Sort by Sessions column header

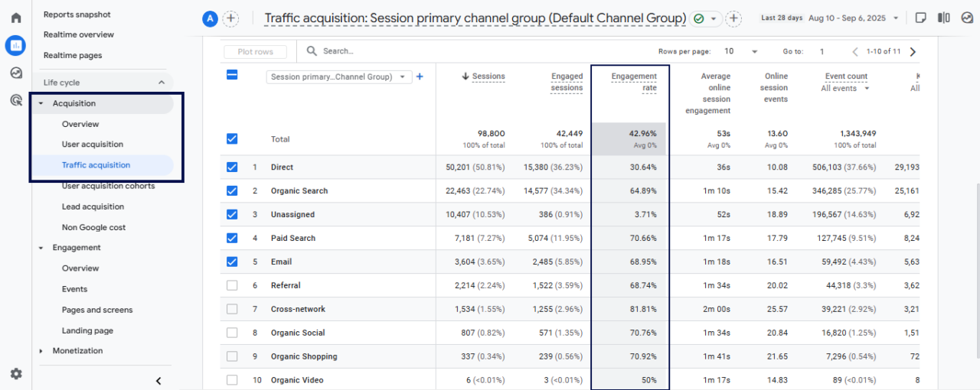pyautogui.click(x=488, y=76)
